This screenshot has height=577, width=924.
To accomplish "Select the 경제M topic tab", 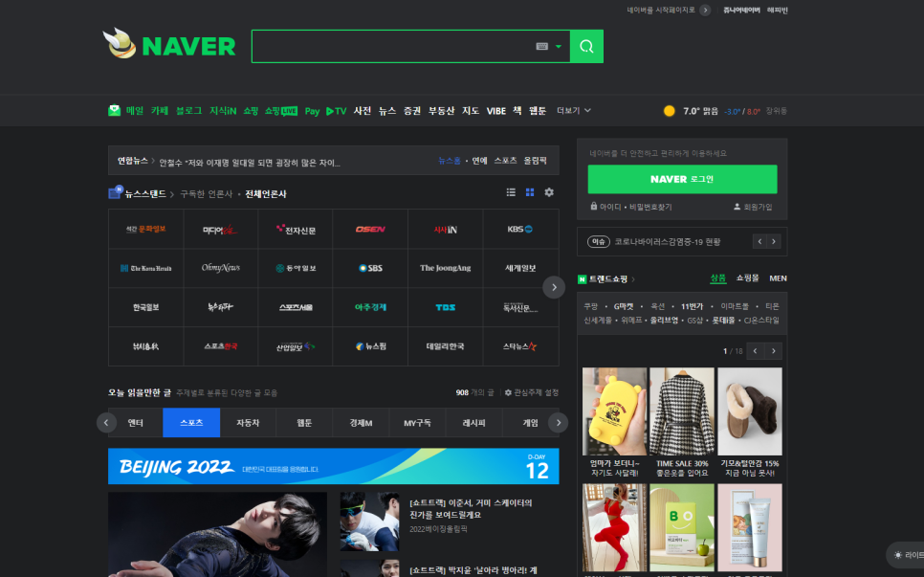I will (x=361, y=423).
